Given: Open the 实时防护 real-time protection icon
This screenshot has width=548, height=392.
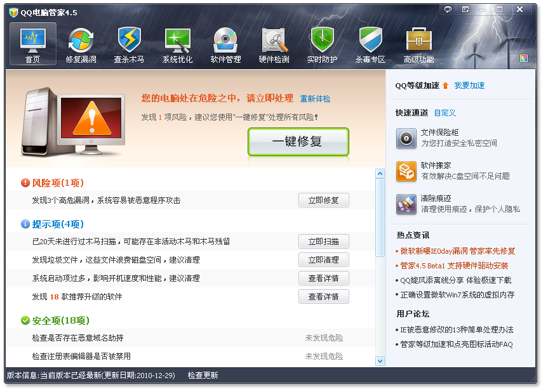Looking at the screenshot, I should (x=322, y=41).
